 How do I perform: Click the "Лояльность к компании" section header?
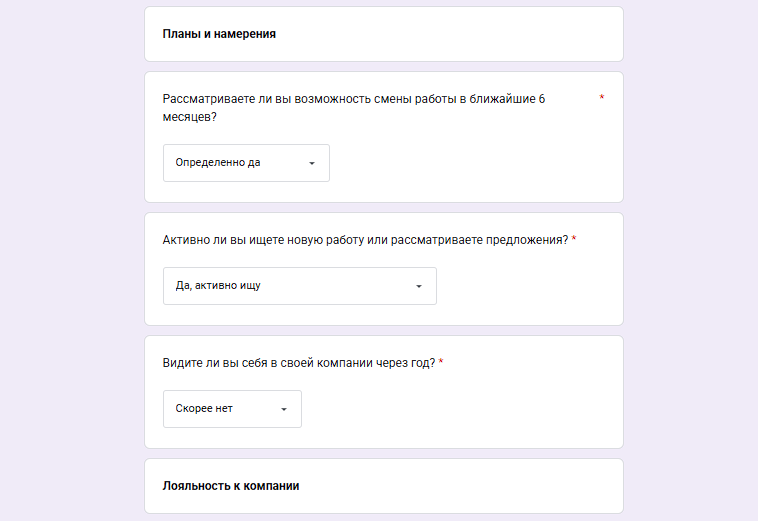click(x=231, y=486)
